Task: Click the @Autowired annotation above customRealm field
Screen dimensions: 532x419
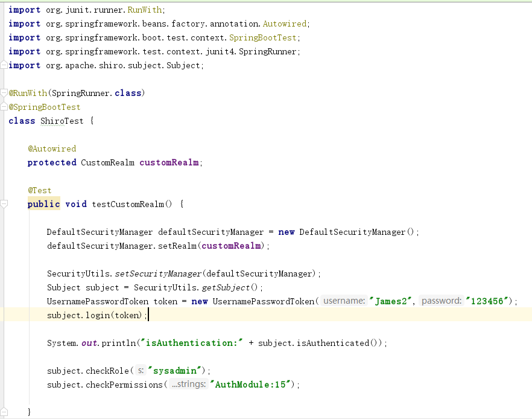Action: (x=52, y=149)
